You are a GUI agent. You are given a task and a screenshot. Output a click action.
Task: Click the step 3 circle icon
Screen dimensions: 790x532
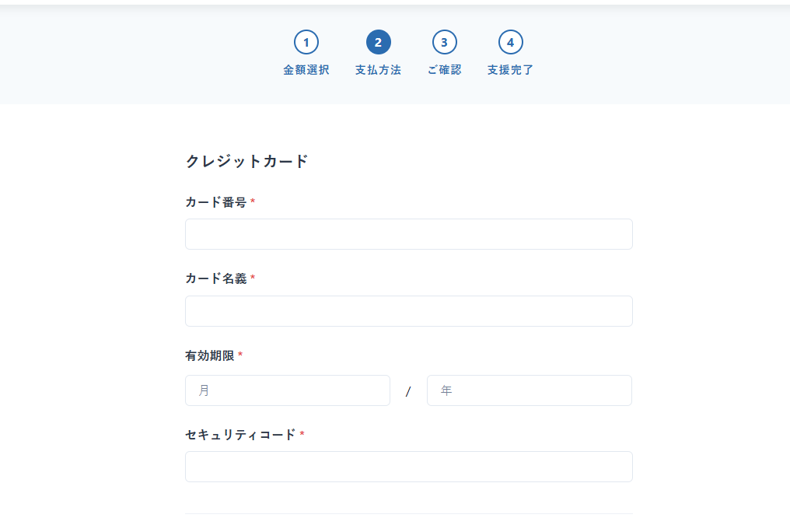coord(444,42)
